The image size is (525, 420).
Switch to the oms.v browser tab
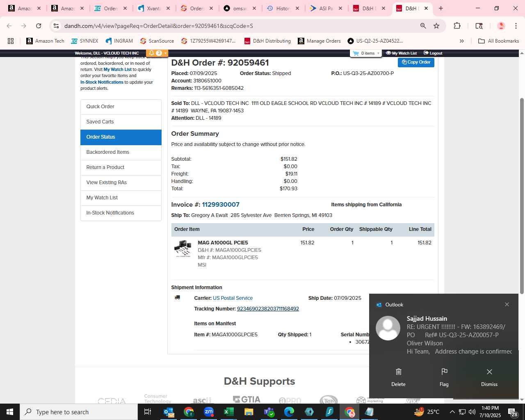(240, 8)
